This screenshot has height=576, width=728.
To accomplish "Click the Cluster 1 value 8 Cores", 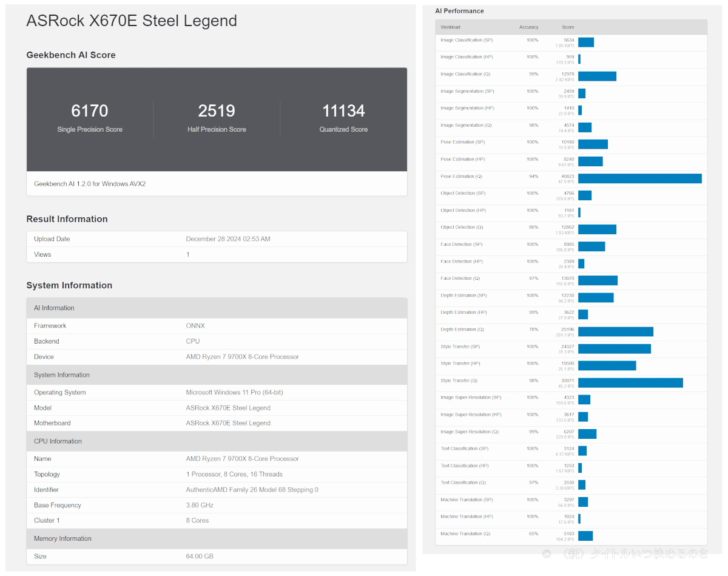I will 197,520.
